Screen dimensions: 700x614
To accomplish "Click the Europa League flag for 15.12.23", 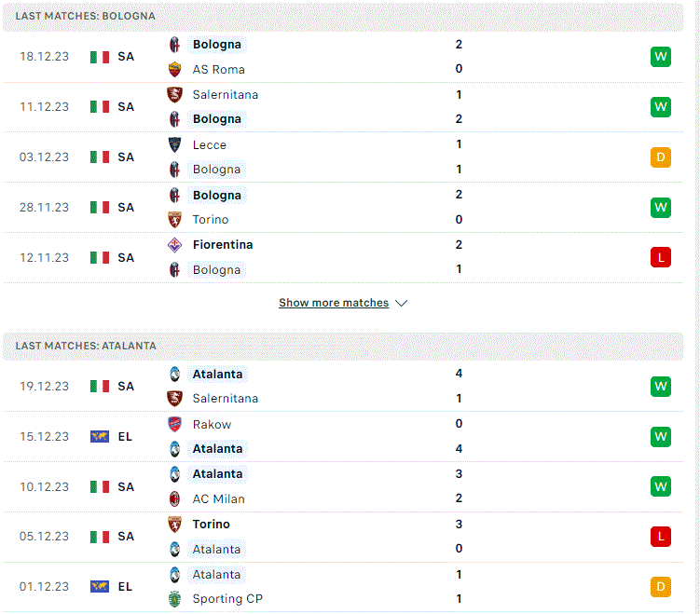I will (100, 436).
